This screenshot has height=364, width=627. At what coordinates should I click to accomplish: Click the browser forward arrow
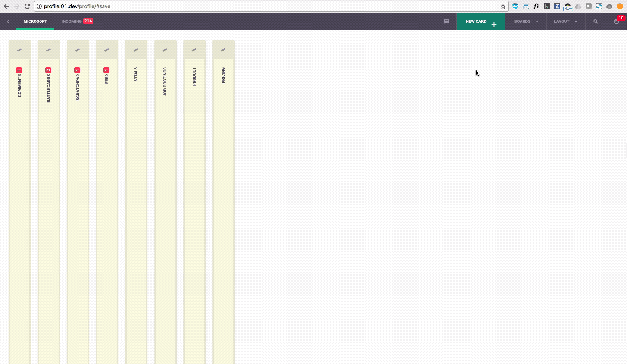tap(17, 6)
